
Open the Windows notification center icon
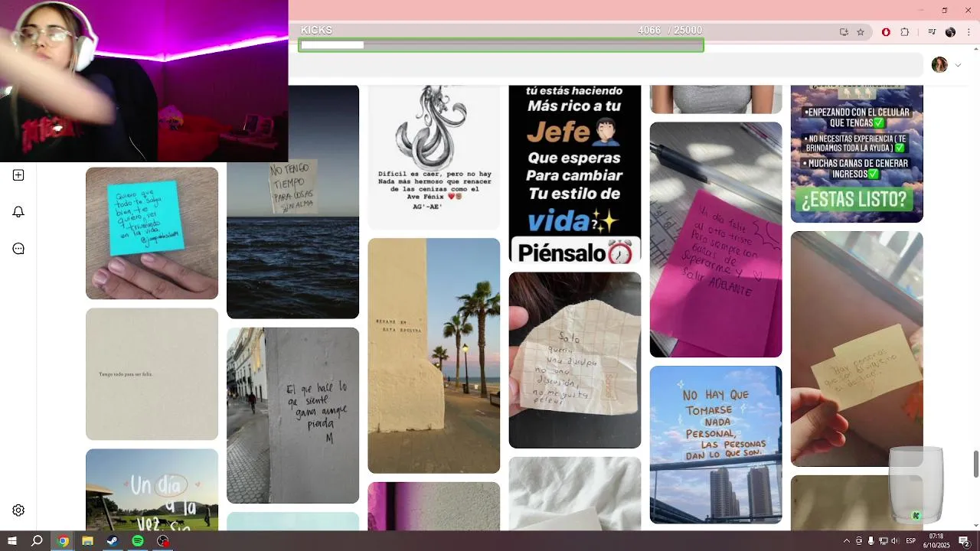tap(964, 541)
